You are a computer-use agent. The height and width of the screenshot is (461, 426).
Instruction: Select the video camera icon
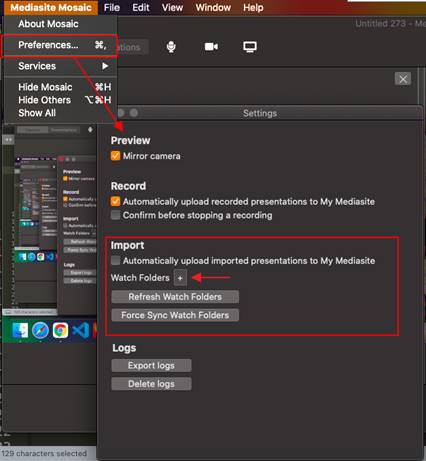(x=211, y=47)
